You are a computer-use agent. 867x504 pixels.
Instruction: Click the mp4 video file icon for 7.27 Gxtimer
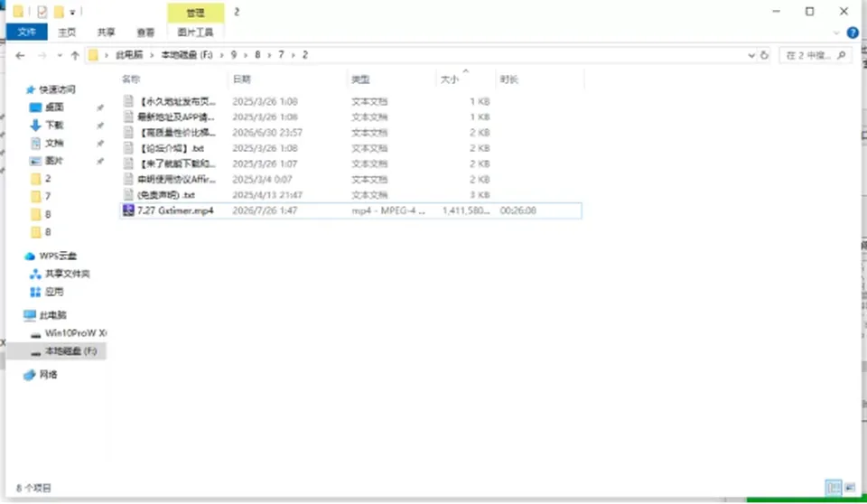click(x=128, y=210)
